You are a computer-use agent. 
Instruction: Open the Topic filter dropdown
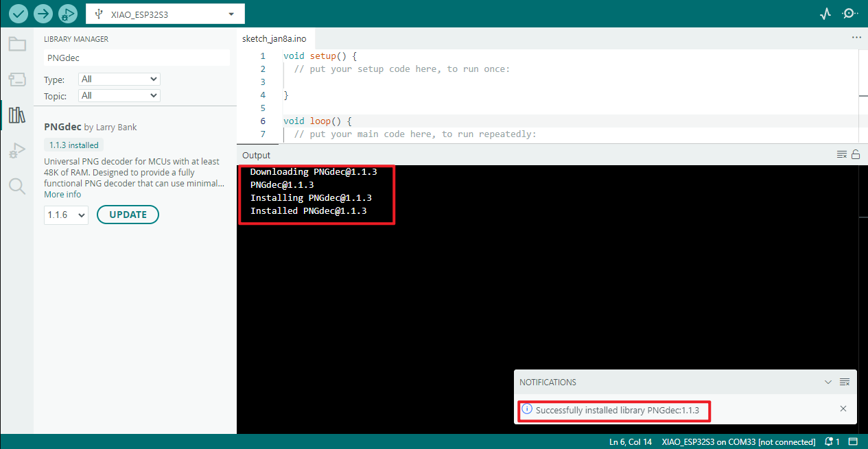click(x=119, y=96)
